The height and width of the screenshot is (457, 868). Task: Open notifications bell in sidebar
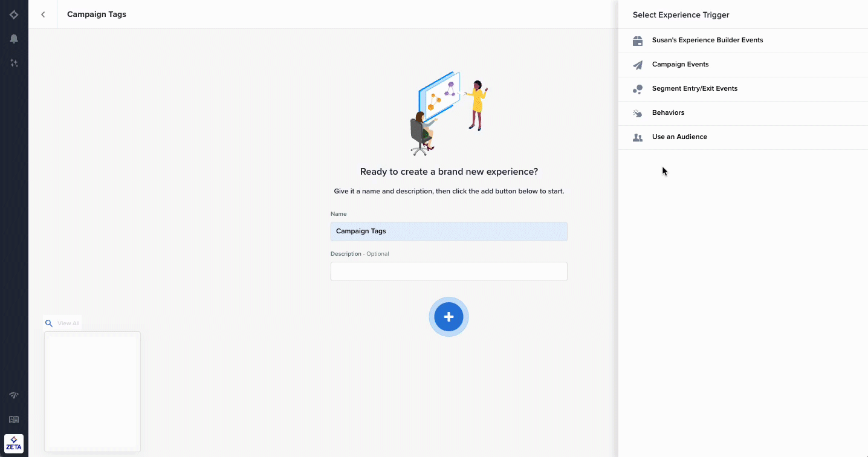tap(14, 39)
